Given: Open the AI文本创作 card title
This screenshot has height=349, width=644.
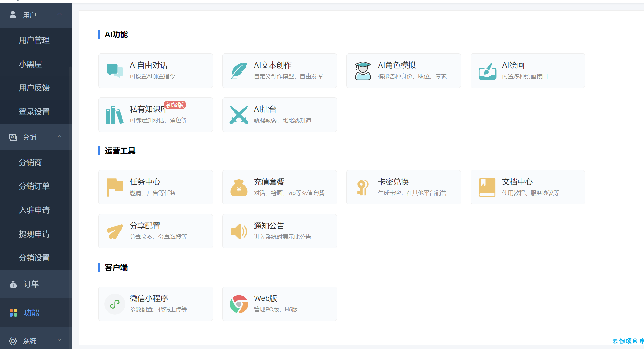Looking at the screenshot, I should tap(273, 65).
